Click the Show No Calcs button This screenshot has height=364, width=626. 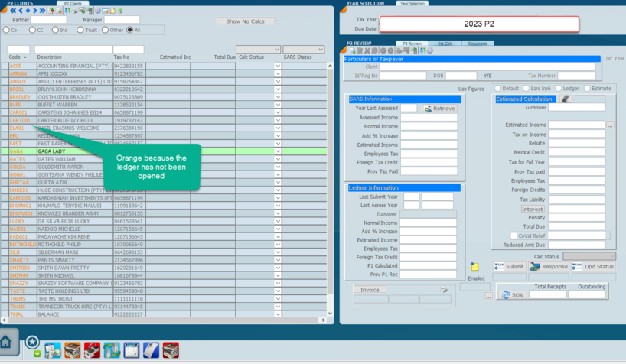click(246, 21)
